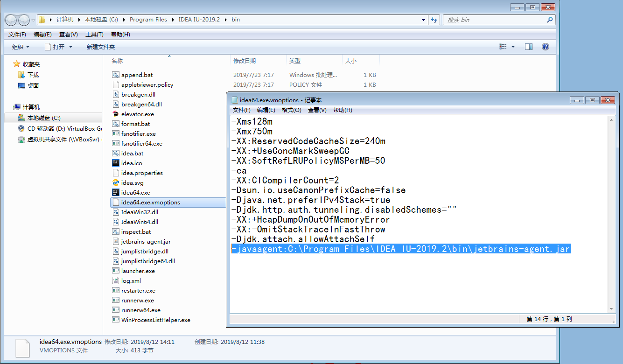Screen dimensions: 623x364
Task: Click the 打开 button in the toolbar
Action: (x=59, y=47)
